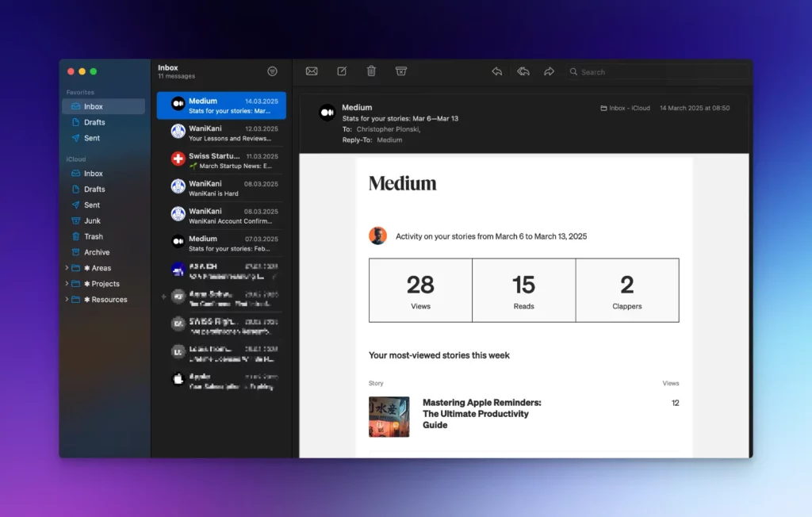The width and height of the screenshot is (812, 517).
Task: Expand the Resources folder chevron
Action: [x=67, y=300]
